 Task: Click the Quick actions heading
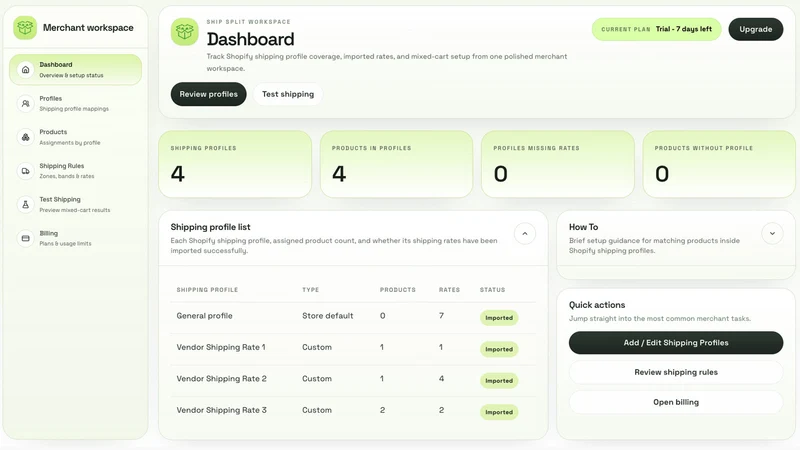[x=597, y=305]
